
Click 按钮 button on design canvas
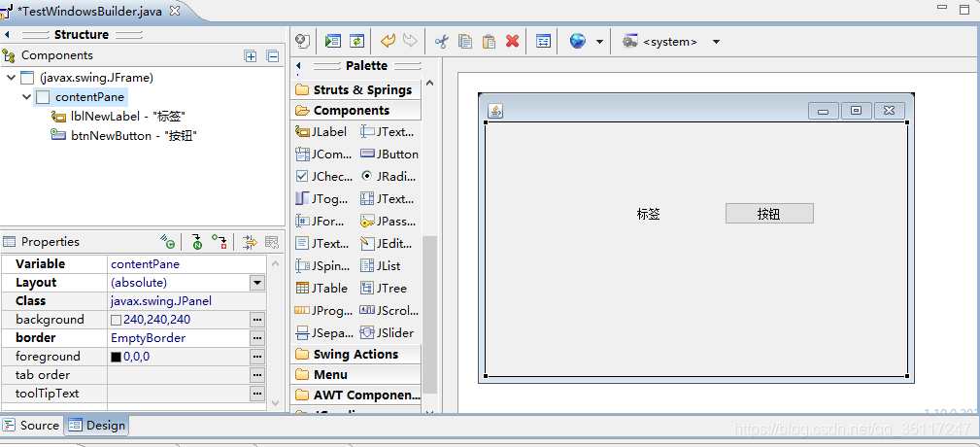coord(769,213)
